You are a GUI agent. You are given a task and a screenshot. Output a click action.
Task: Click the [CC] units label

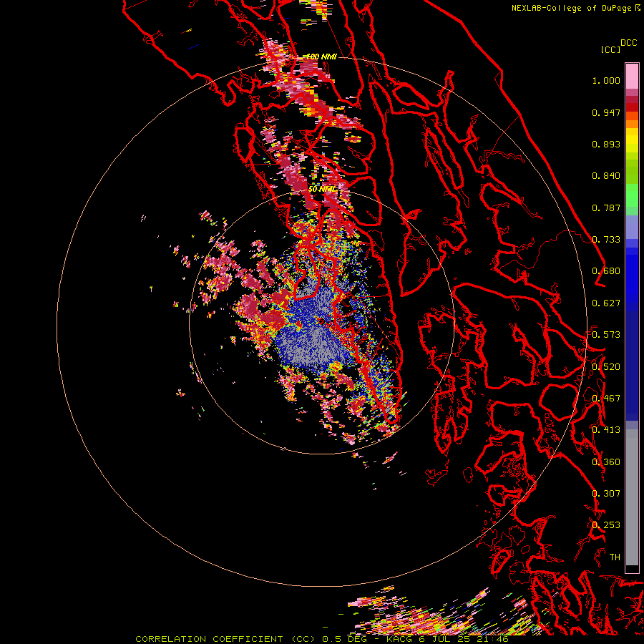(x=610, y=49)
